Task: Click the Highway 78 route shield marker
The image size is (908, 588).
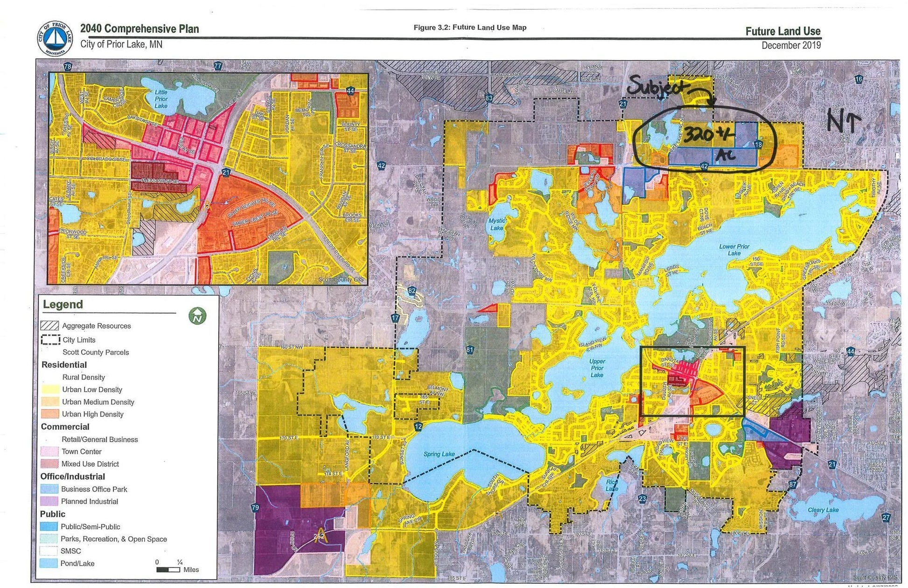Action: tap(68, 67)
